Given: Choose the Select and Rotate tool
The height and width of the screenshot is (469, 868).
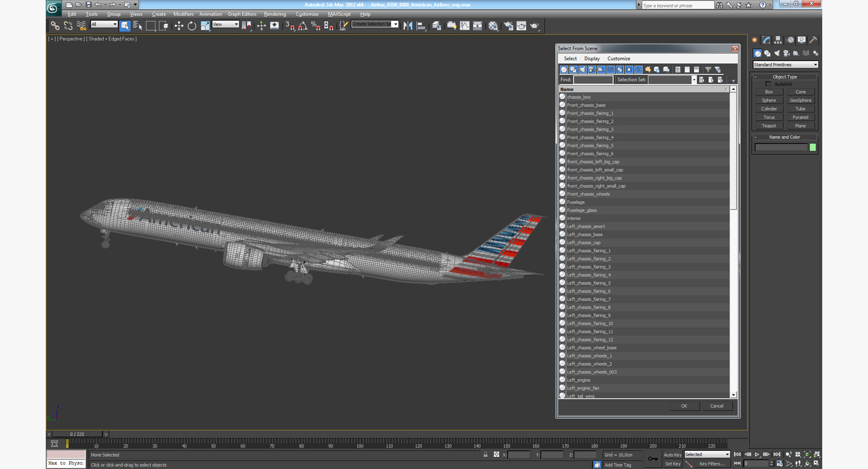Looking at the screenshot, I should pyautogui.click(x=192, y=26).
